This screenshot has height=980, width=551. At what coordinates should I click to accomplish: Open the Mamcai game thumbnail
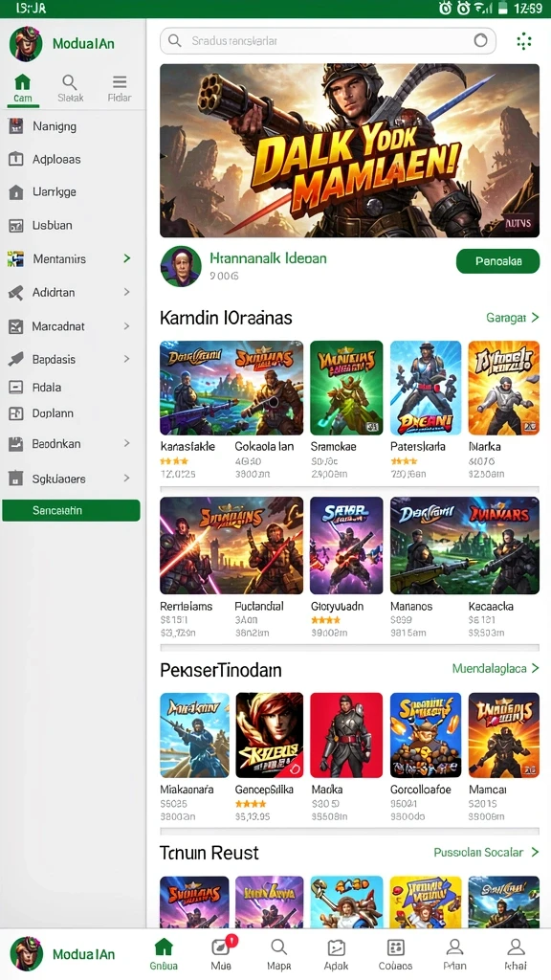[x=503, y=735]
